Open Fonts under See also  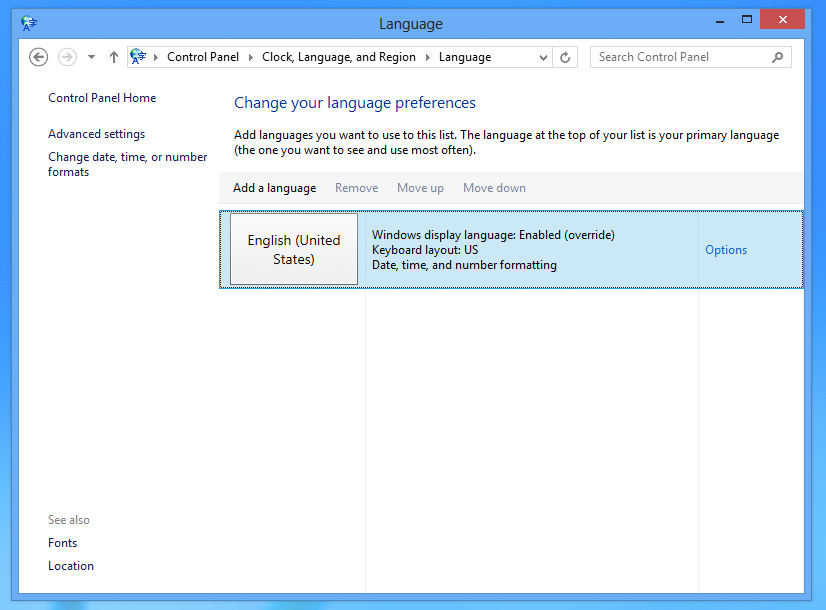[63, 543]
